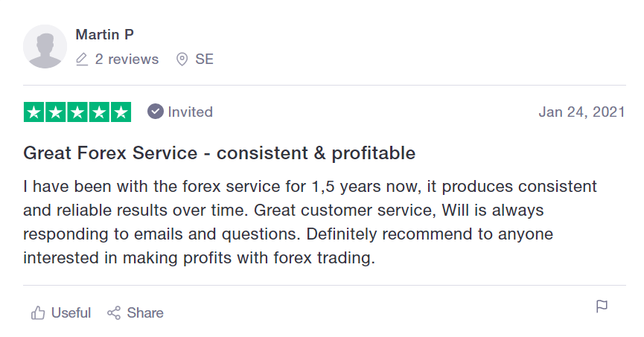Click Martin P's profile avatar
The height and width of the screenshot is (337, 644).
45,46
